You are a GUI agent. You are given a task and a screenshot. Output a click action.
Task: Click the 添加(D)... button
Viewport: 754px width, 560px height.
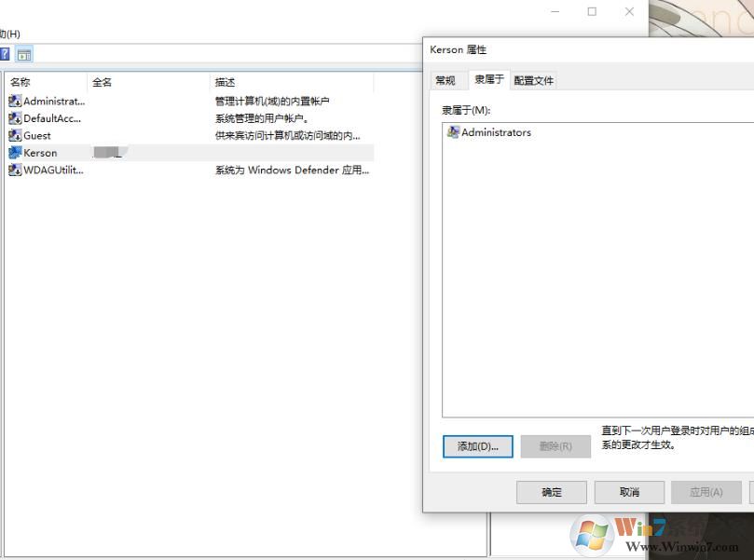(x=477, y=446)
